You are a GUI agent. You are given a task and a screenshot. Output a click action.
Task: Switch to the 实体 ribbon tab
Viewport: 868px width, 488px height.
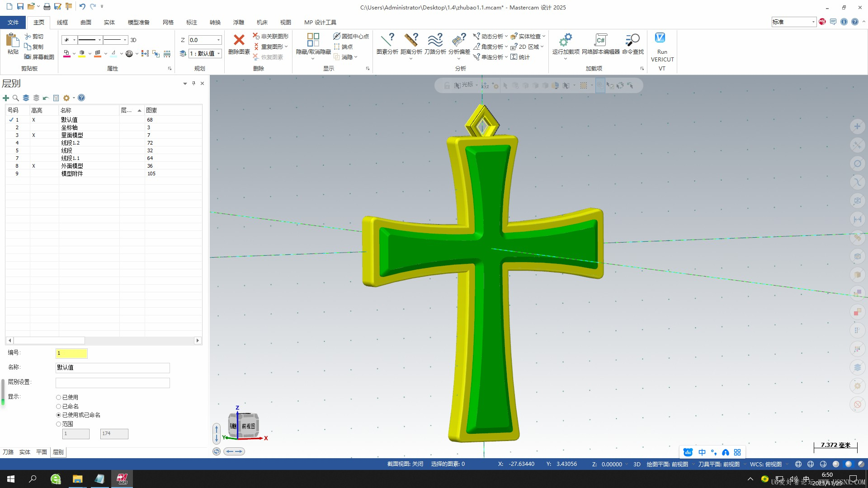[x=109, y=22]
